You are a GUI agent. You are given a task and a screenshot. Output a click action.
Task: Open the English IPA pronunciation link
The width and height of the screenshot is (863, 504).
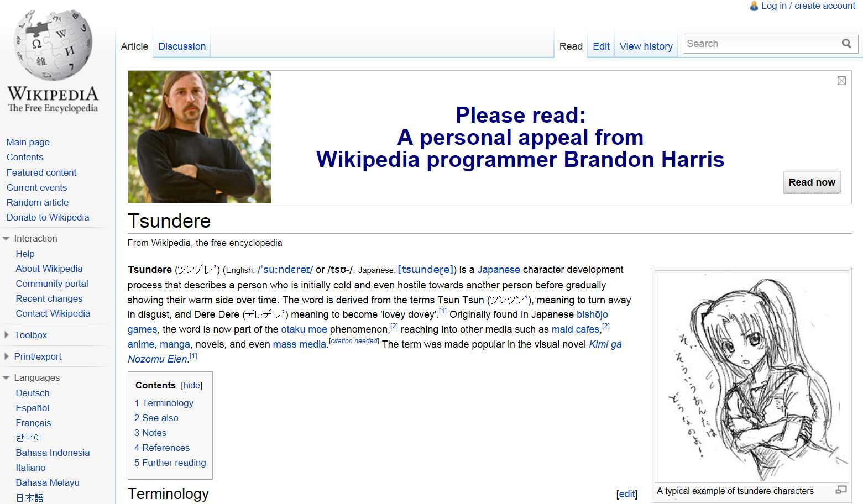tap(285, 270)
